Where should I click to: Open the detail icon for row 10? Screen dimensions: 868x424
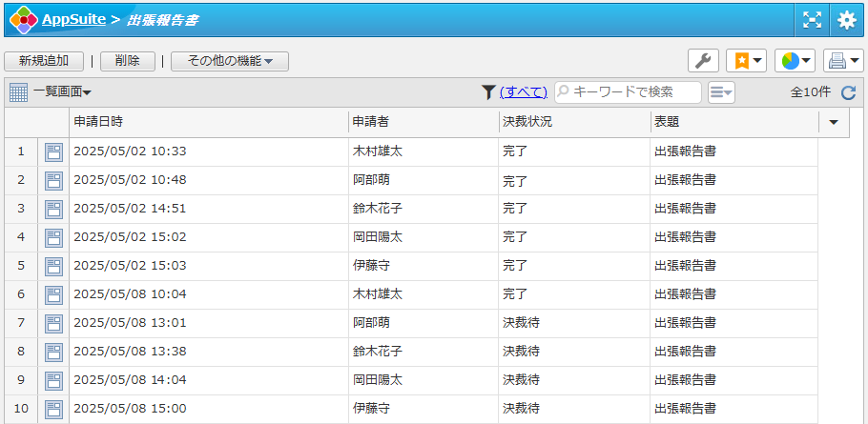[53, 409]
